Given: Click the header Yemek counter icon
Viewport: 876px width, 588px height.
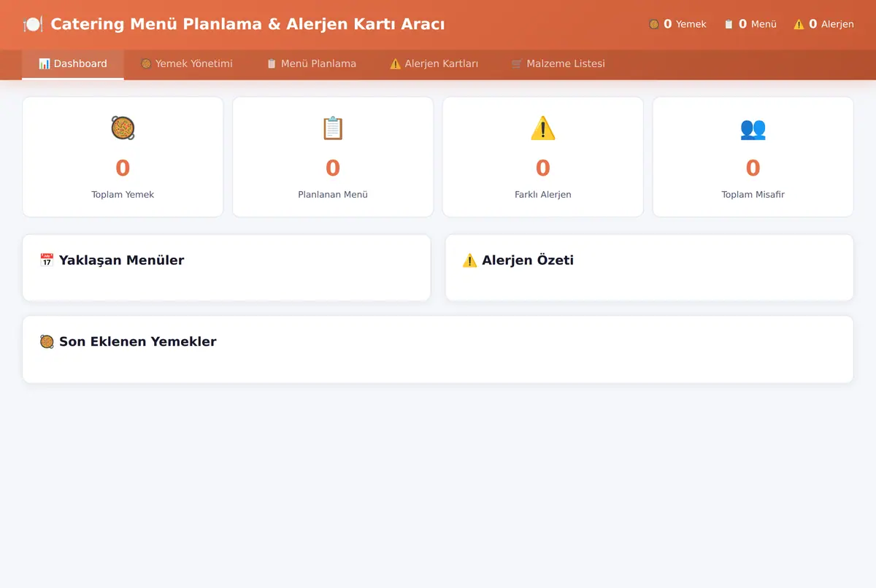Looking at the screenshot, I should 654,24.
